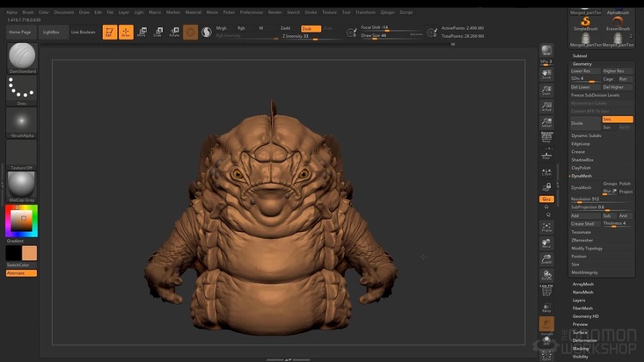This screenshot has width=644, height=362.
Task: Toggle the L.Sym local symmetry icon
Action: pos(546,172)
